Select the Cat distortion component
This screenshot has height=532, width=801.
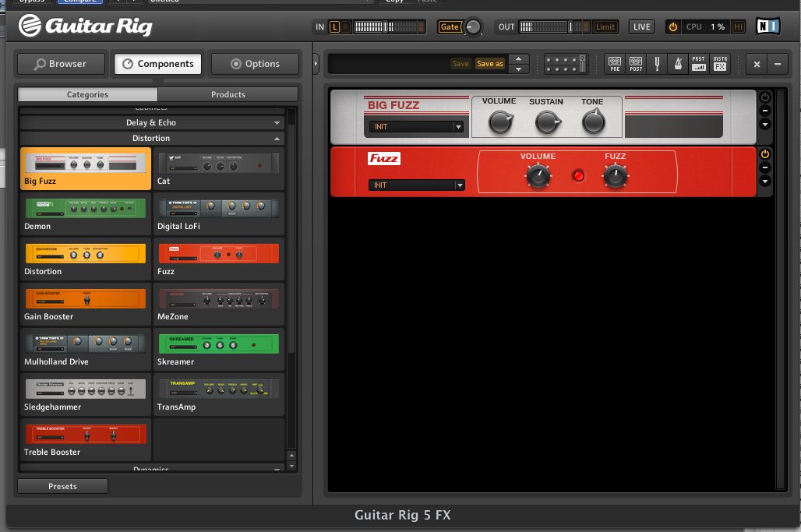pyautogui.click(x=219, y=168)
